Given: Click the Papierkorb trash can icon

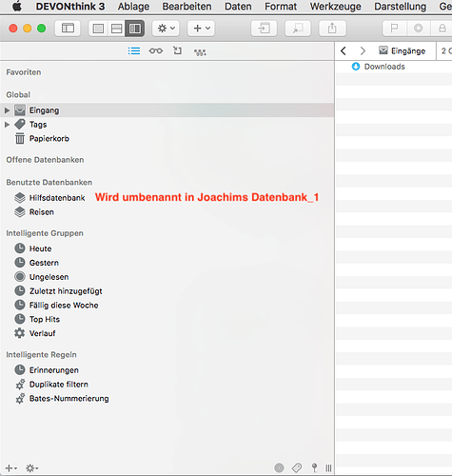Looking at the screenshot, I should 20,138.
